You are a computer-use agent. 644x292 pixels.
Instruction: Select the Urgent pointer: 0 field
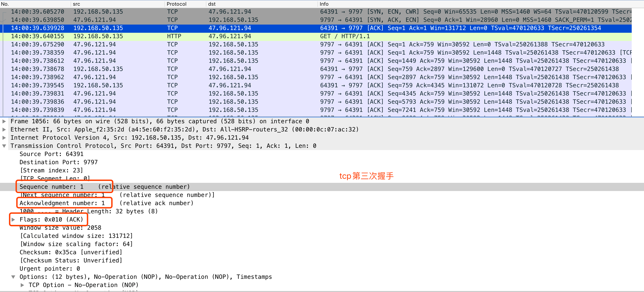[x=322, y=269]
